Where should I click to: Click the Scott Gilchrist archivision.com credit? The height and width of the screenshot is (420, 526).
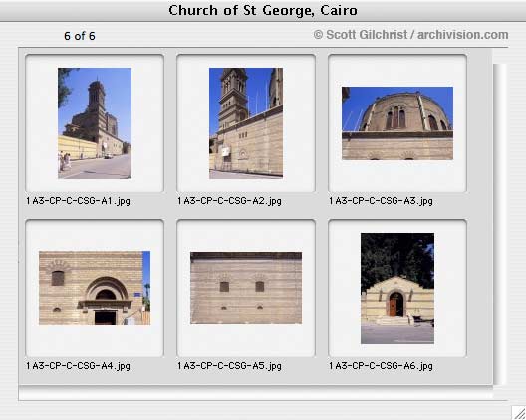[410, 35]
